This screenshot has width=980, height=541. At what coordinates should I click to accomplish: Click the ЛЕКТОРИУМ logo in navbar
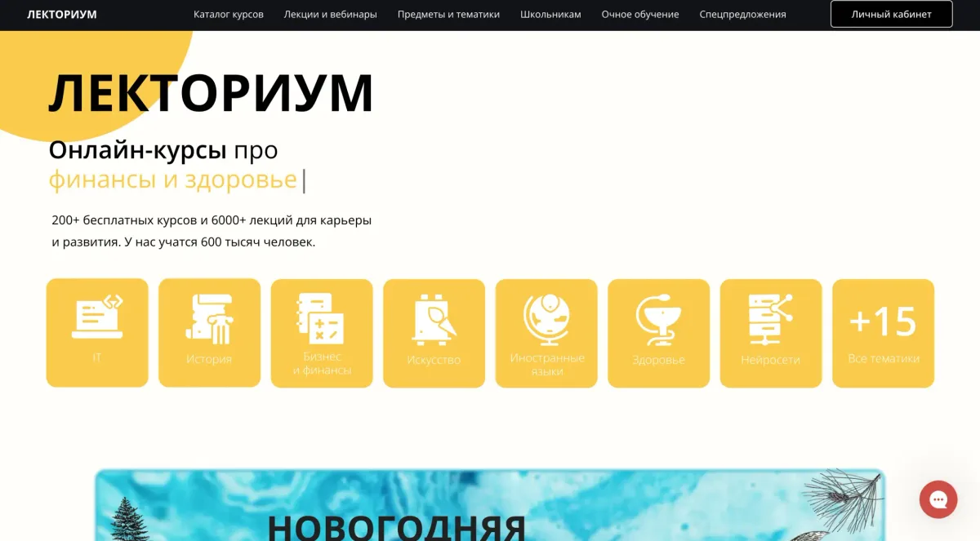(x=62, y=15)
